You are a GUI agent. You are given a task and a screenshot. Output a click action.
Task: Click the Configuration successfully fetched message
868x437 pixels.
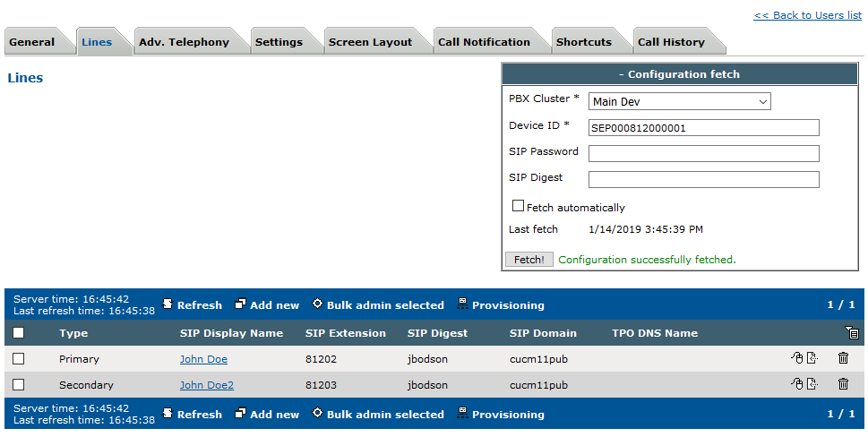point(647,260)
